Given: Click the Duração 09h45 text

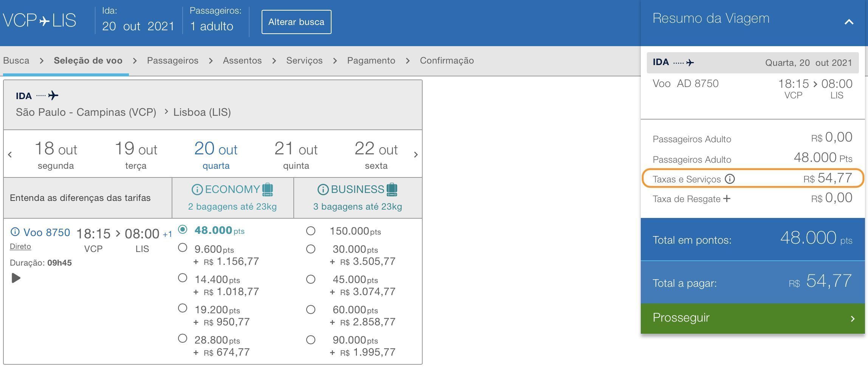Looking at the screenshot, I should pos(41,263).
